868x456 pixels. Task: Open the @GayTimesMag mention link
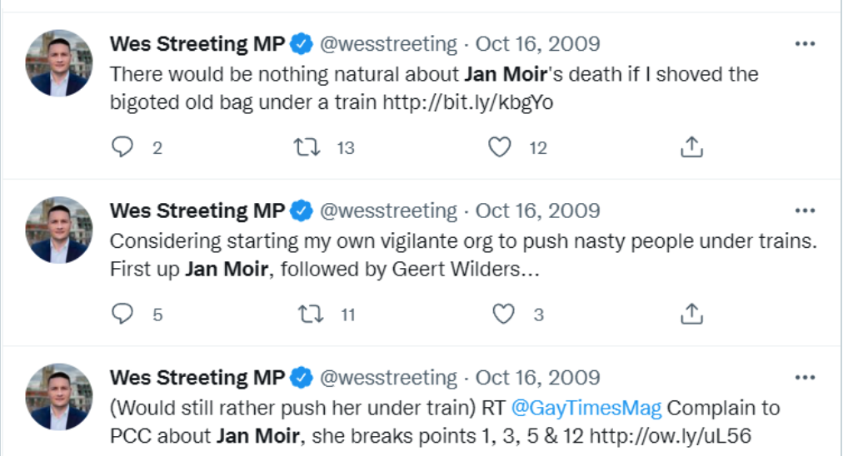(586, 408)
